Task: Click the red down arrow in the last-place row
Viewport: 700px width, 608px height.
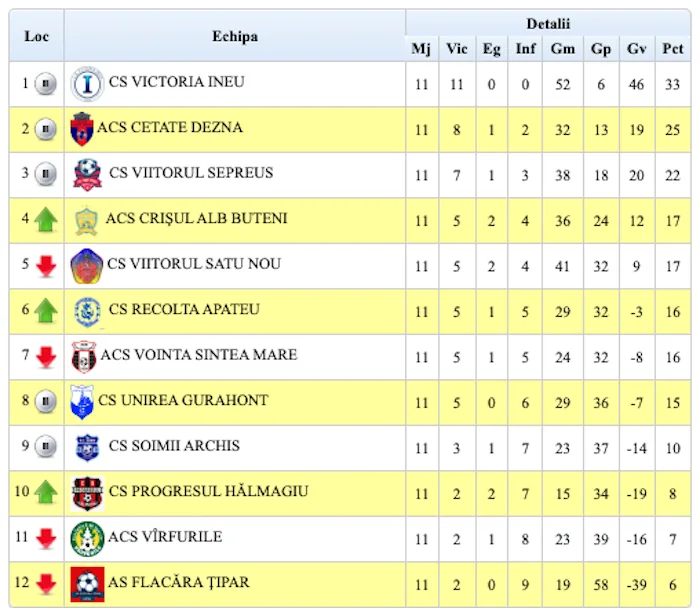Action: pos(46,584)
